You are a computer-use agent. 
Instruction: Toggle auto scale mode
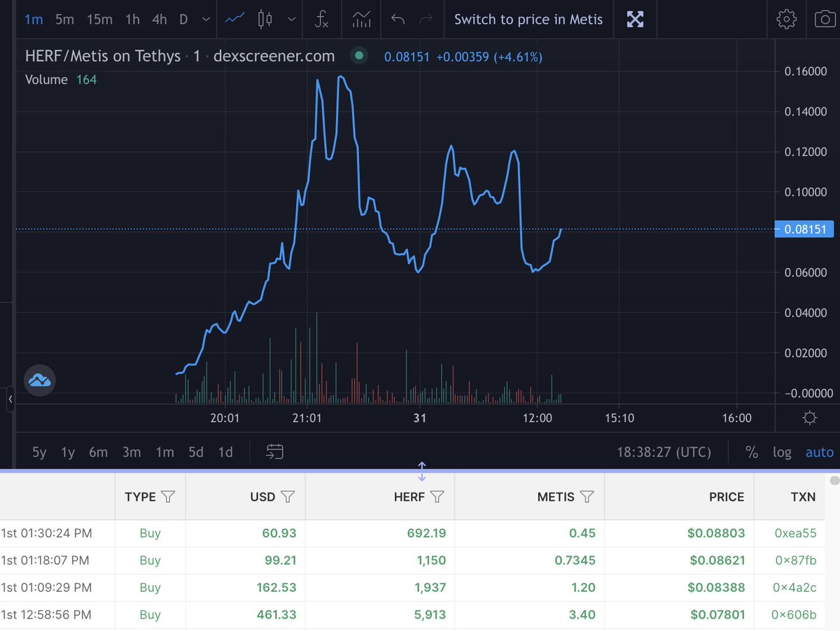820,452
